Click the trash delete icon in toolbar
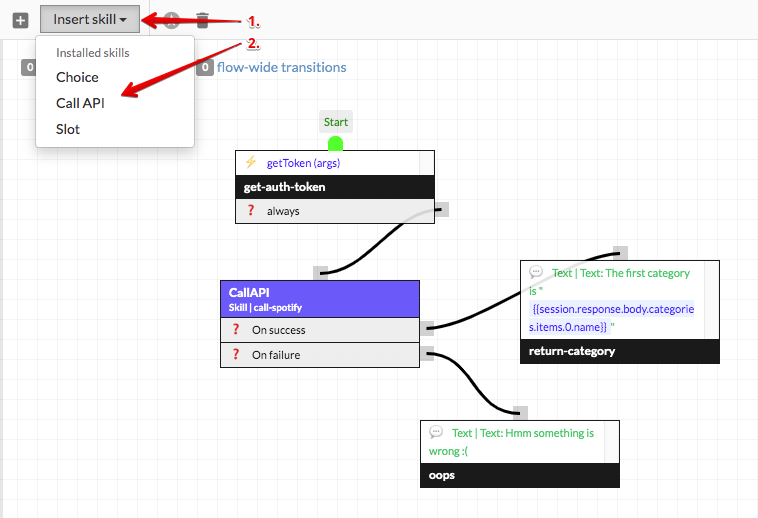 pyautogui.click(x=203, y=20)
